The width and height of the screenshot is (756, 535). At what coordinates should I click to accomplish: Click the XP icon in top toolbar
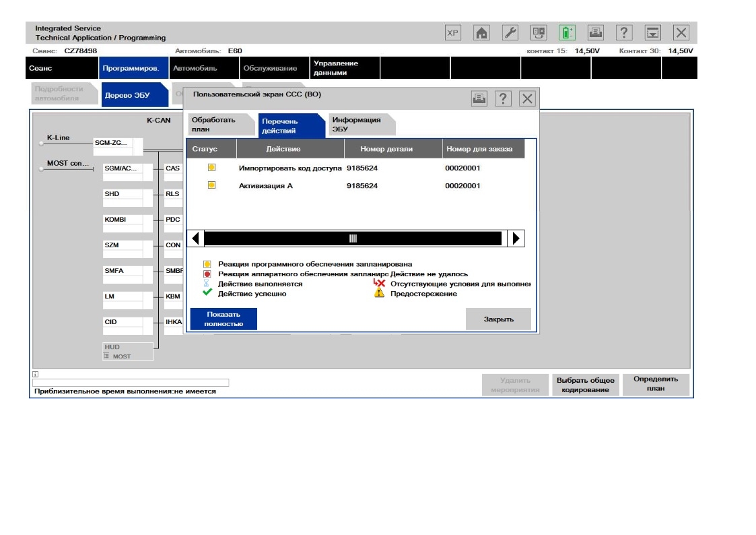pos(452,33)
